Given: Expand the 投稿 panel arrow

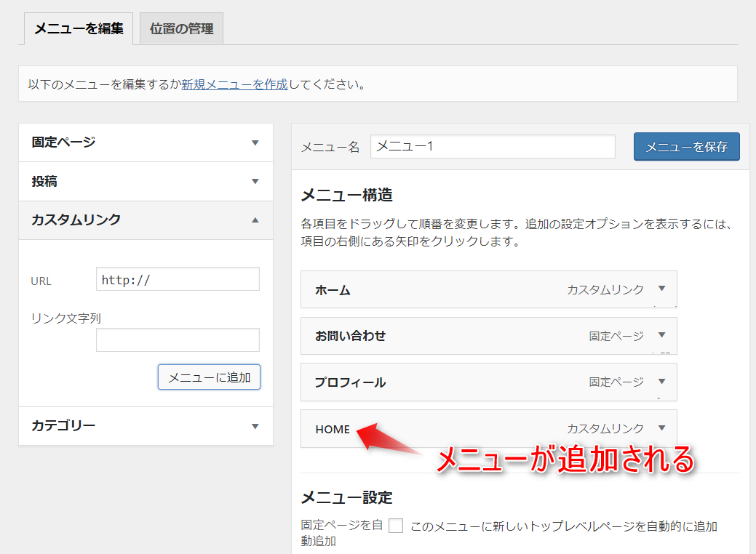Looking at the screenshot, I should 255,182.
